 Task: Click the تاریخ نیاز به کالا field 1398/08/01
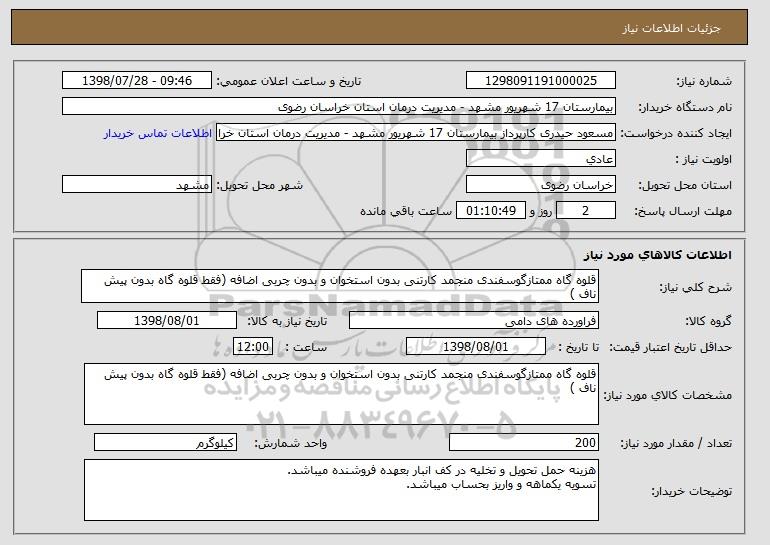167,321
